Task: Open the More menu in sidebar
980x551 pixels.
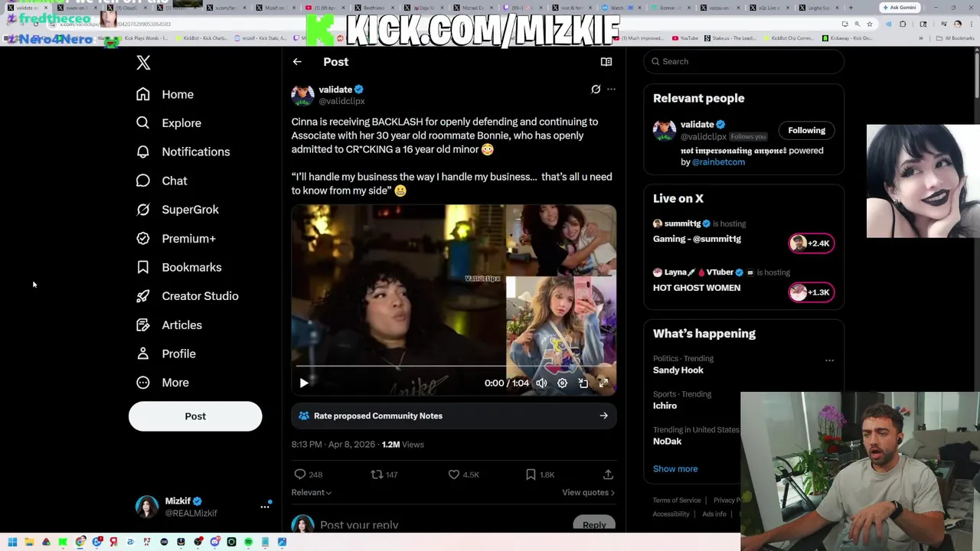Action: [162, 383]
